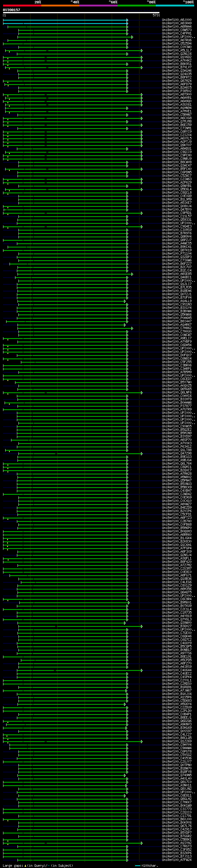
Task: Click the UniRef100_C0WCW7 label
Action: pyautogui.click(x=177, y=335)
